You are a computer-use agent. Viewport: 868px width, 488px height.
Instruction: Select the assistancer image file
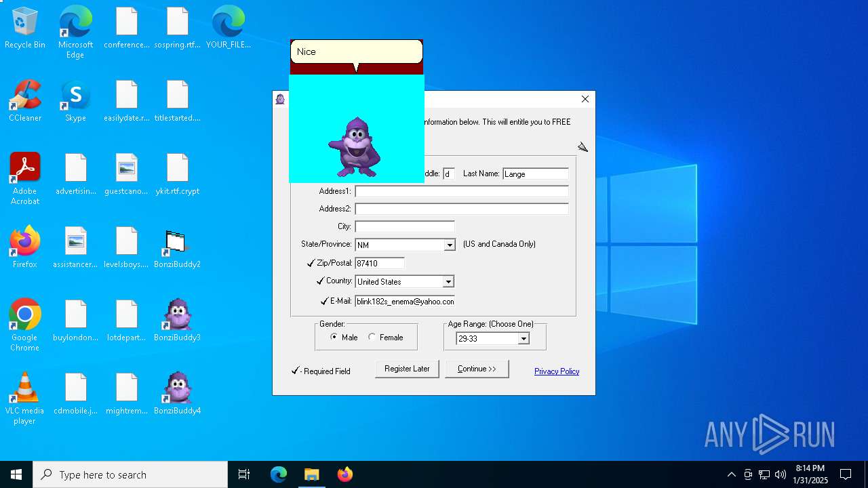point(76,248)
